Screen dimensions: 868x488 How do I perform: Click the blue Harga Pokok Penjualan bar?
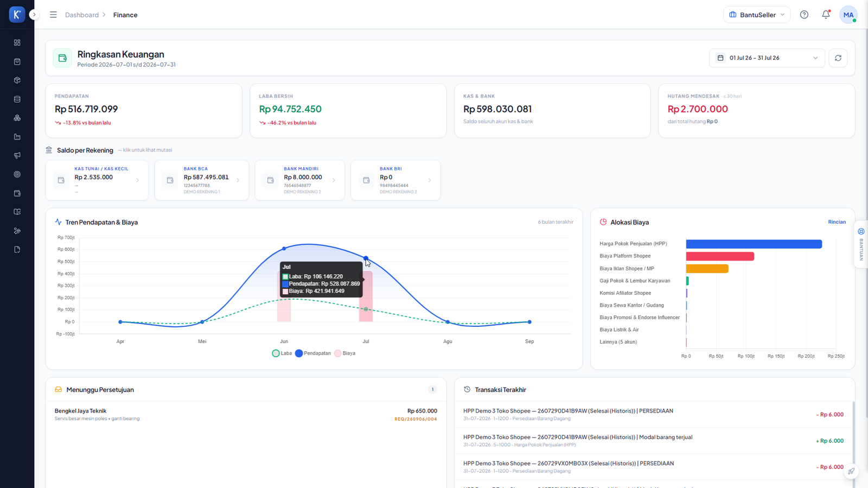coord(754,244)
